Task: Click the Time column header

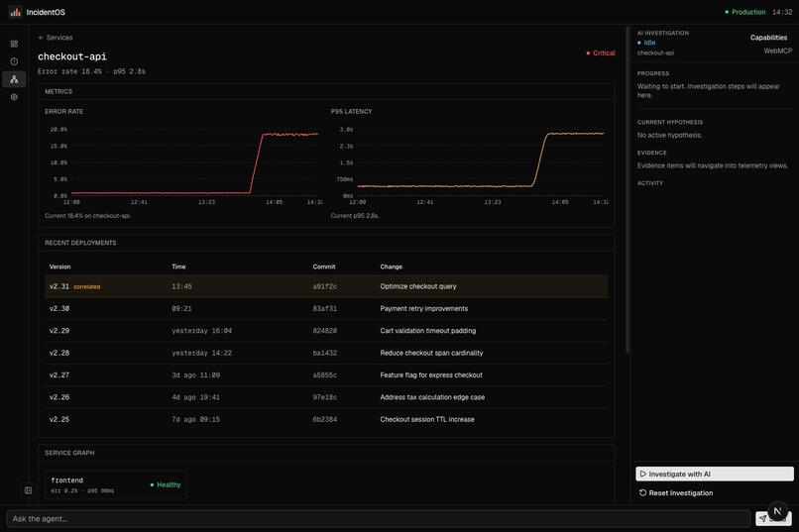Action: point(178,266)
